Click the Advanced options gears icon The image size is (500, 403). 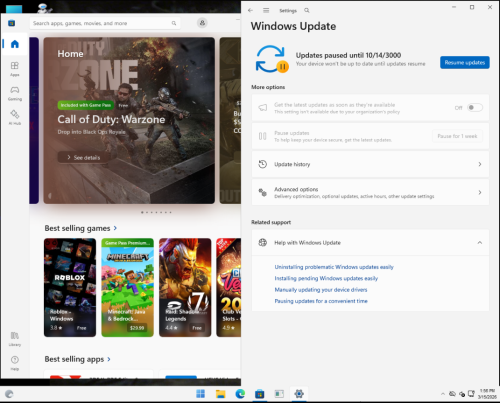coord(263,192)
